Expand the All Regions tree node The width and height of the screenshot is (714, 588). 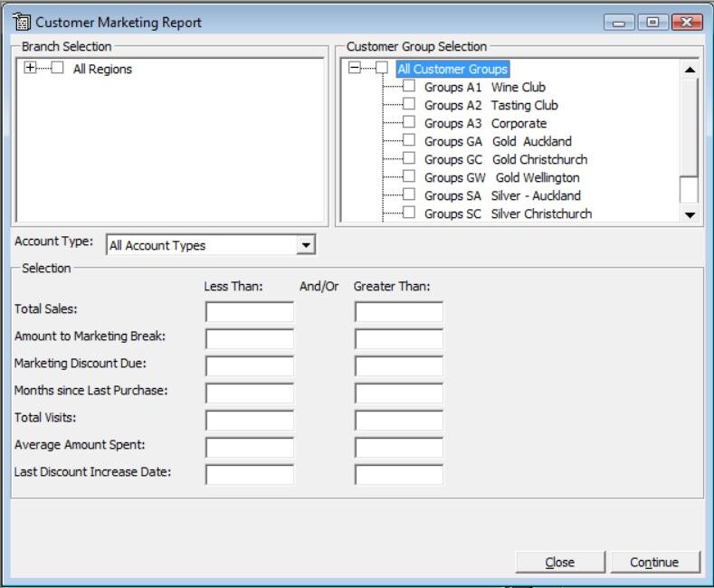[30, 68]
